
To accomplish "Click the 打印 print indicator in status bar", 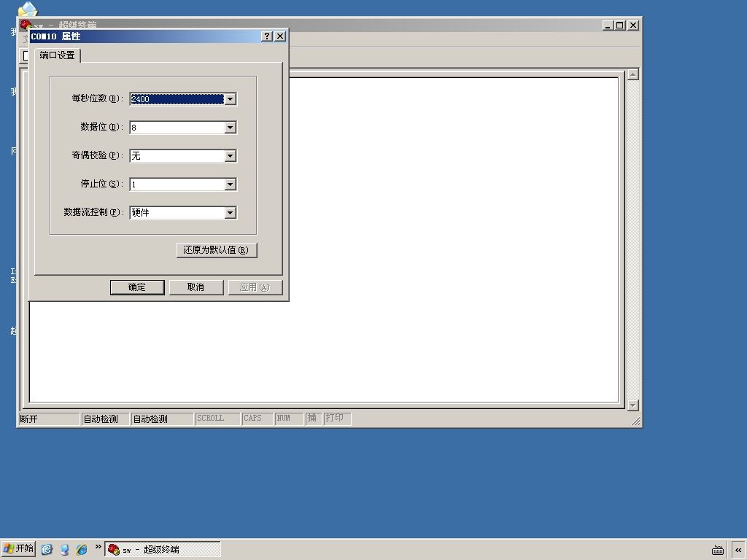I will (337, 419).
